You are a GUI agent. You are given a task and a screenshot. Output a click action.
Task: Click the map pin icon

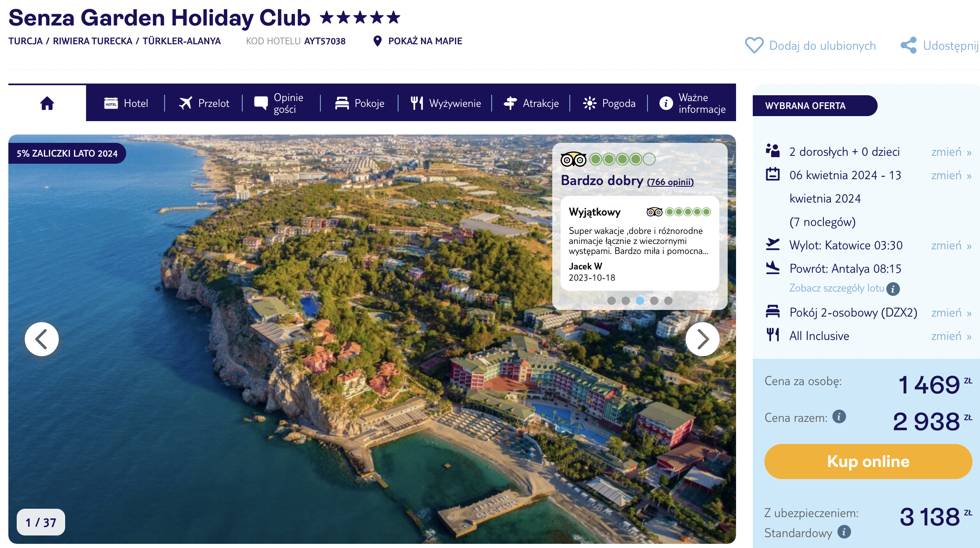377,41
